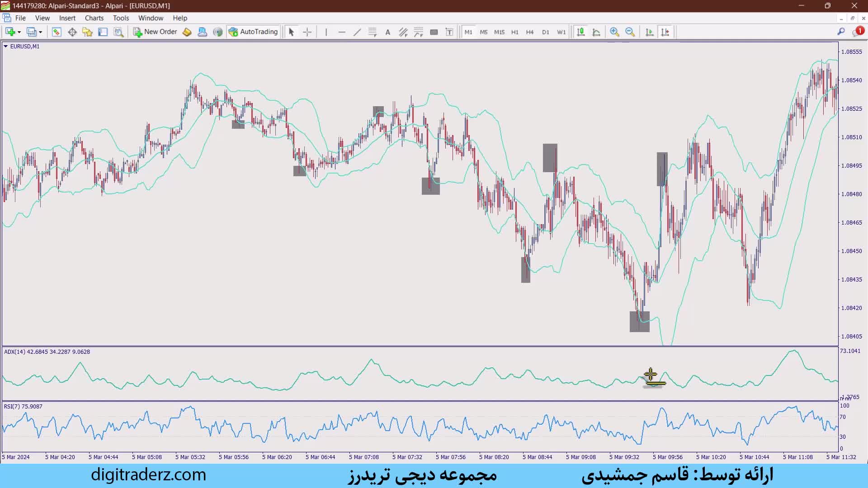Select the trendline drawing tool

[357, 32]
